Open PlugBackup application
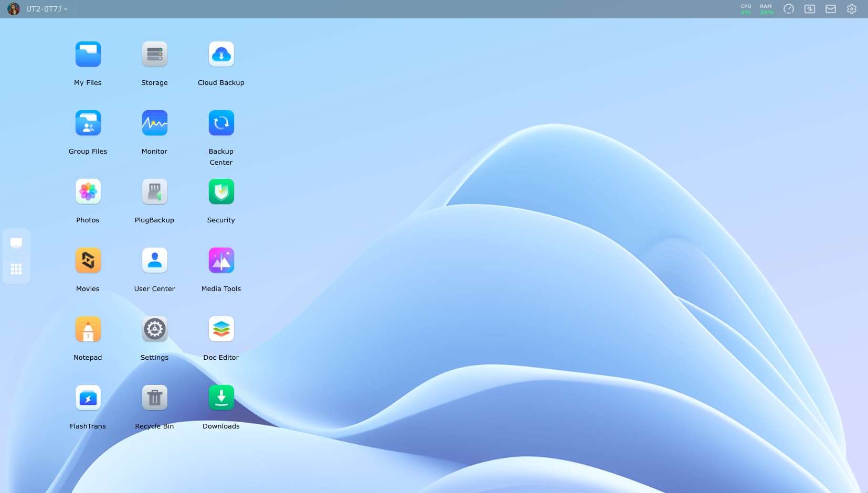 click(154, 192)
